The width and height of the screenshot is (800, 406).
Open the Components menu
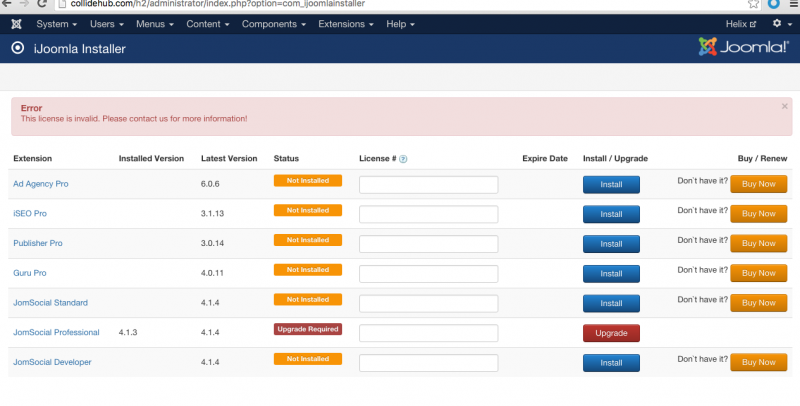pyautogui.click(x=273, y=24)
